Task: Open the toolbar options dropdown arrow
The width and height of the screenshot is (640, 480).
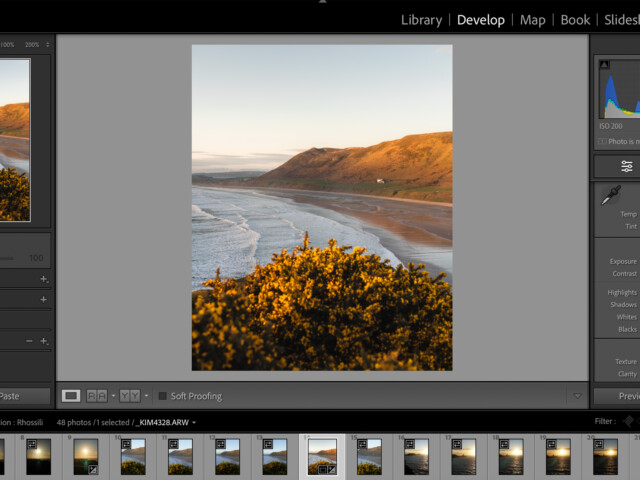Action: pyautogui.click(x=576, y=396)
